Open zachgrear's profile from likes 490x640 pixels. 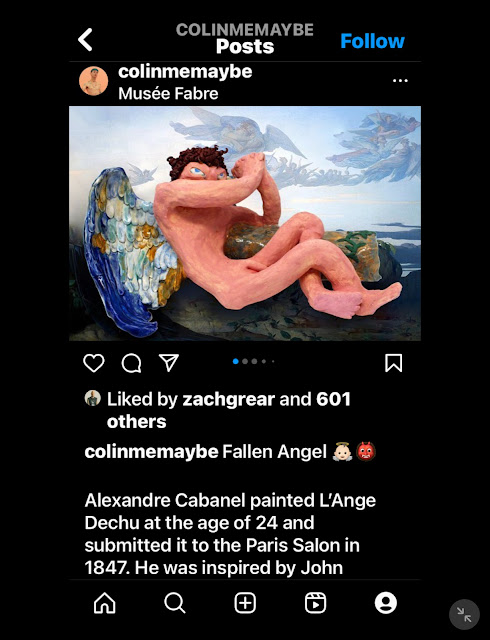coord(227,399)
